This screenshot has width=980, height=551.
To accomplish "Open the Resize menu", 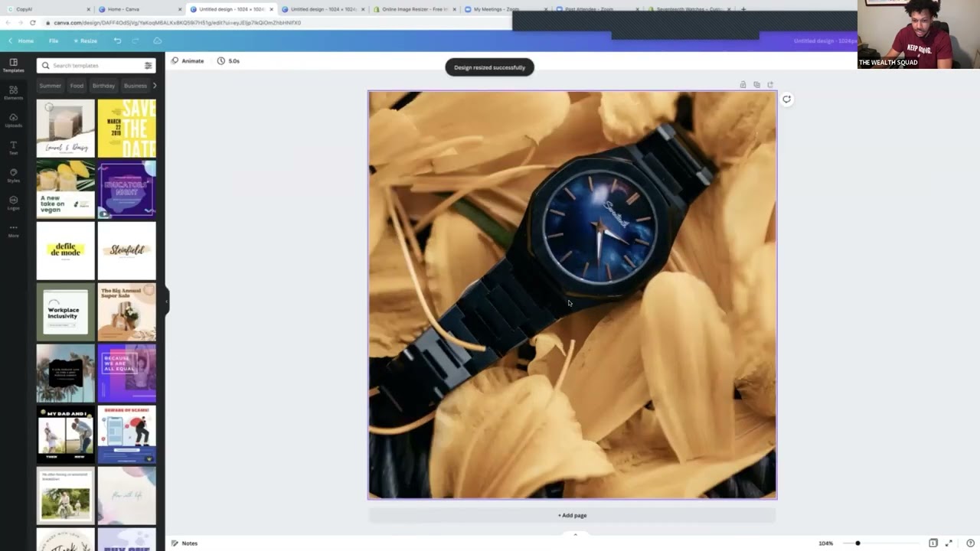I will [85, 41].
